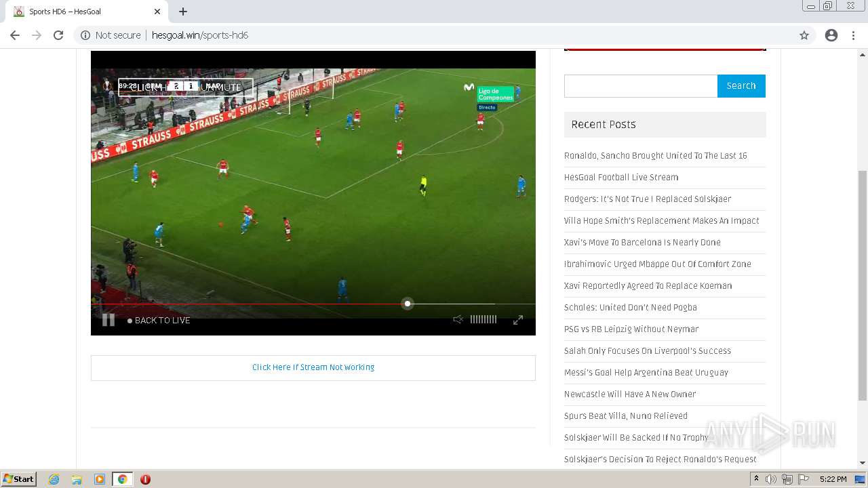Click the address bar URL
Screen dimensions: 868x488
pyautogui.click(x=200, y=35)
